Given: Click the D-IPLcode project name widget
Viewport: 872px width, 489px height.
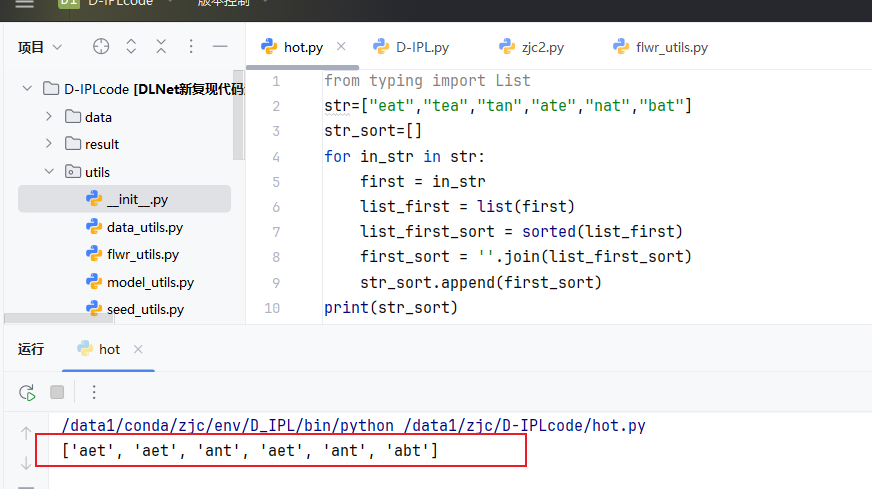Looking at the screenshot, I should 114,3.
